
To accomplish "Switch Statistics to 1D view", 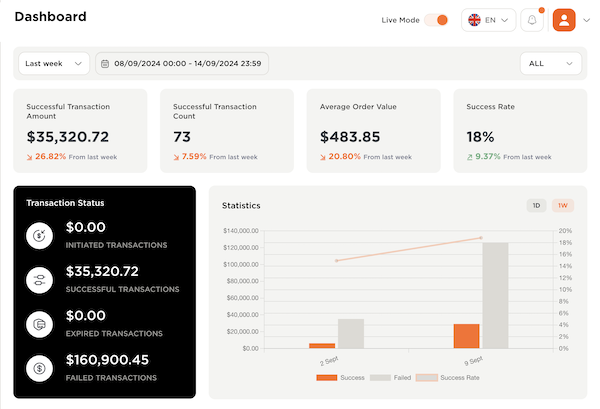I will tap(536, 205).
